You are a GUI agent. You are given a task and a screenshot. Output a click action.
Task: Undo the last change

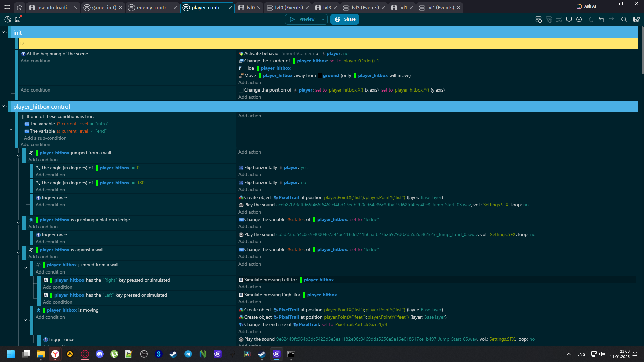pyautogui.click(x=601, y=19)
